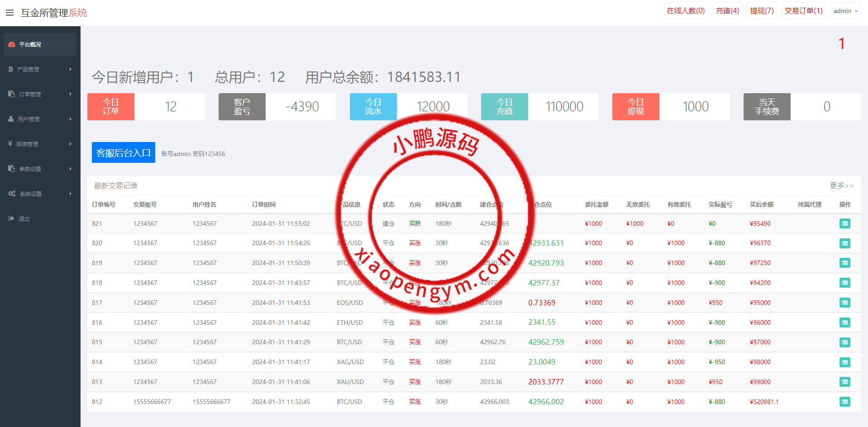Open the 充值(4) notifications
The width and height of the screenshot is (868, 427).
pos(727,11)
